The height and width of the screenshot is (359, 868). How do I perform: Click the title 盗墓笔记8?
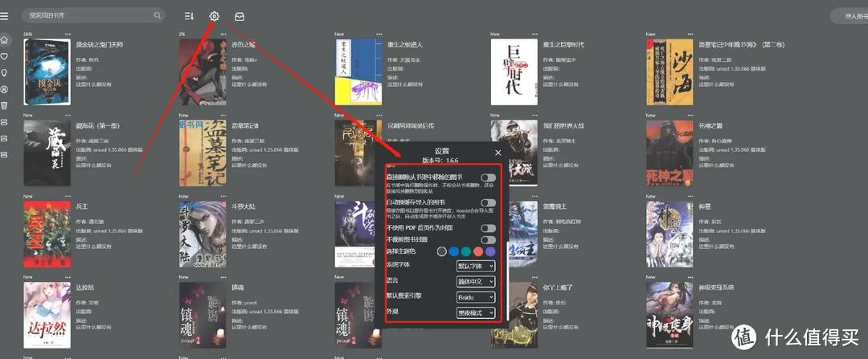click(245, 125)
